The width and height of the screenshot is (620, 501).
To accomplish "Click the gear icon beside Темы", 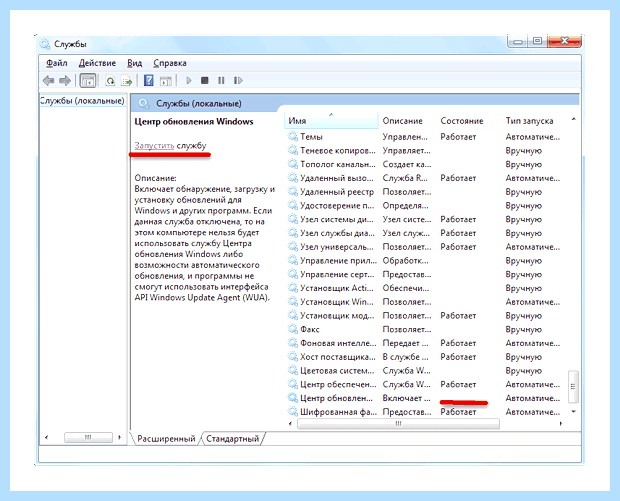I will [293, 137].
